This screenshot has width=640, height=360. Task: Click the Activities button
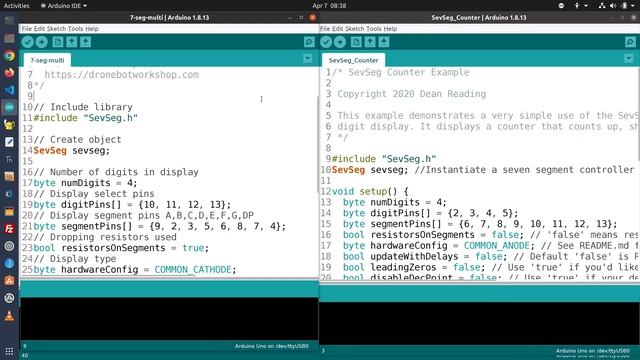(x=16, y=6)
